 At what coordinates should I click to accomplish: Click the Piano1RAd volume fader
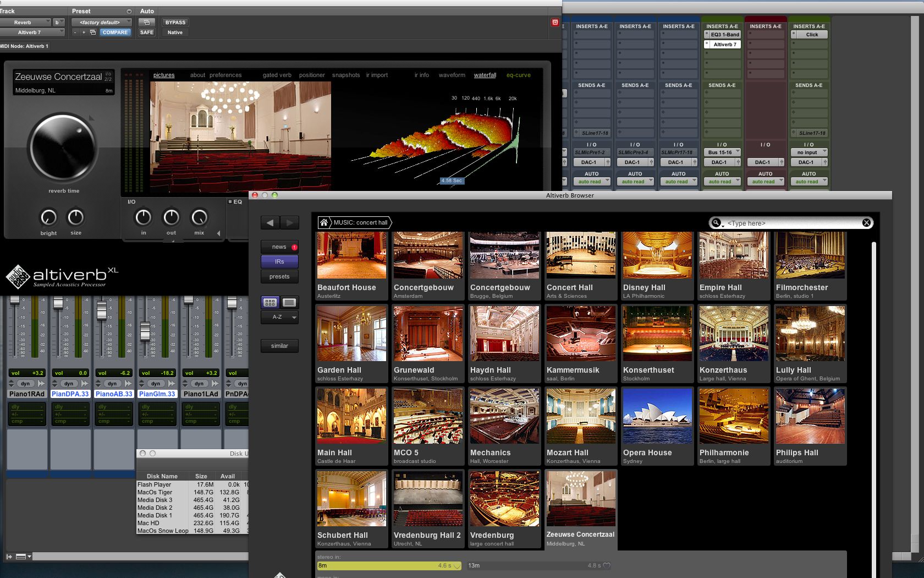15,301
